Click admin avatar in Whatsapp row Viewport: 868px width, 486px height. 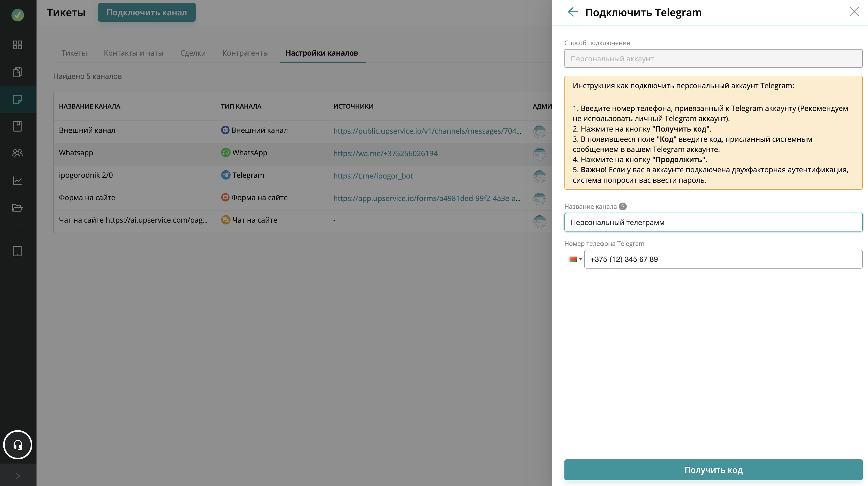click(x=539, y=154)
